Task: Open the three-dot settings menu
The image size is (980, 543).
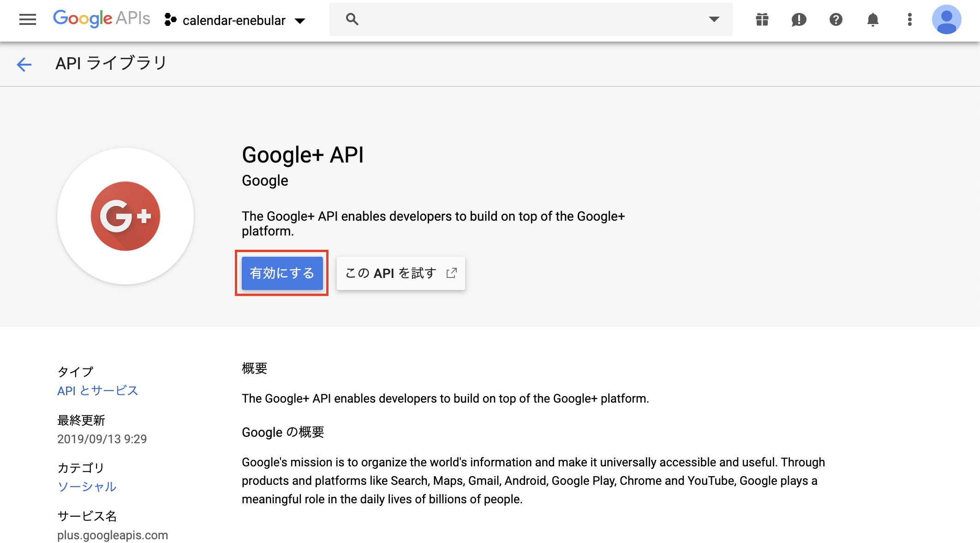Action: point(909,19)
